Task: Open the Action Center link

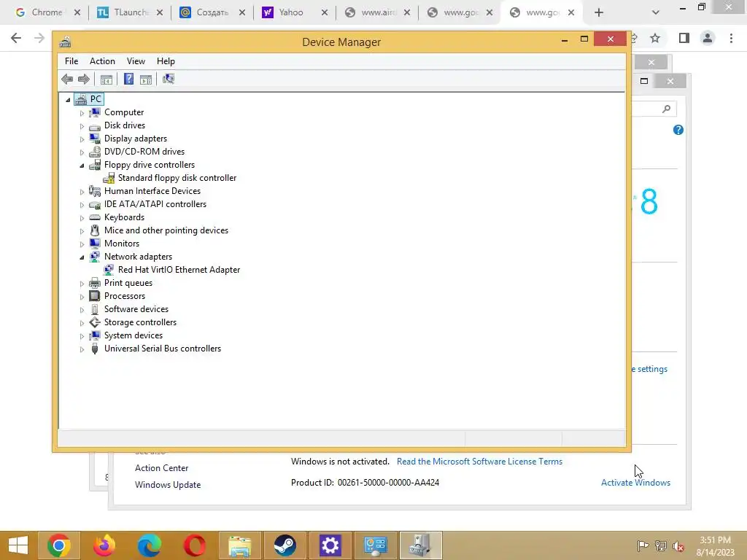Action: [161, 468]
